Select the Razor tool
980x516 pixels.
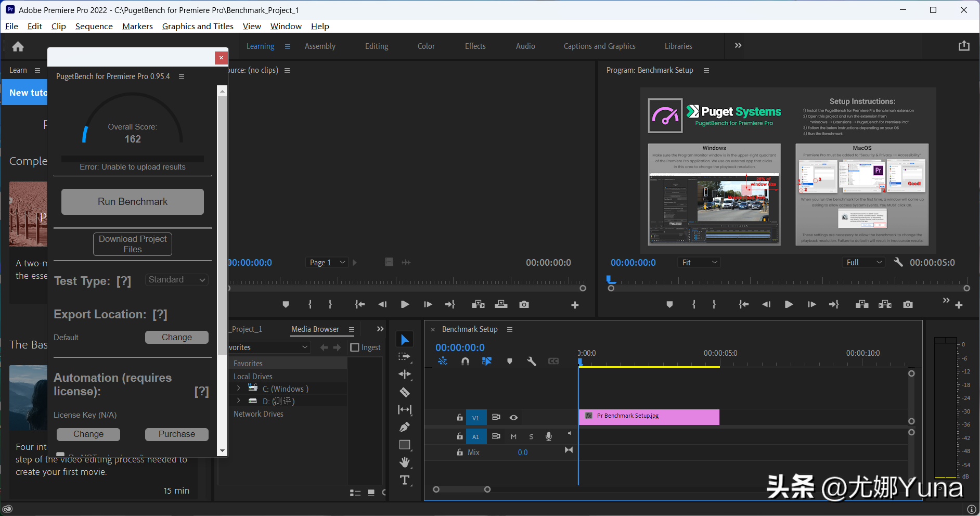405,392
